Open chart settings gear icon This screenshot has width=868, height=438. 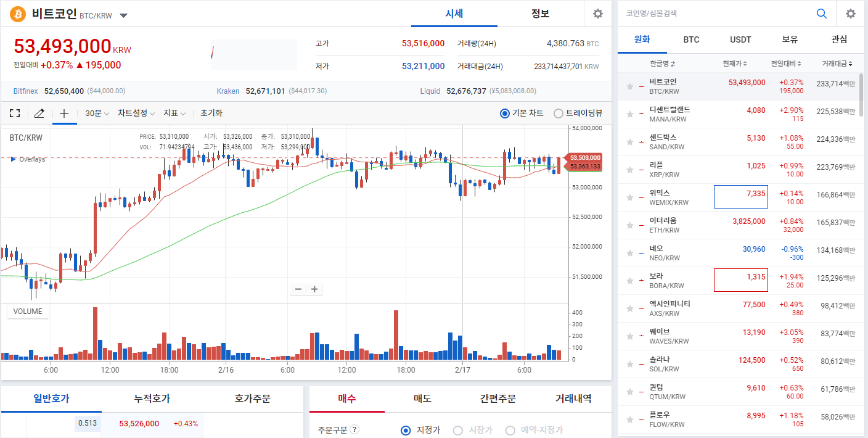point(597,14)
